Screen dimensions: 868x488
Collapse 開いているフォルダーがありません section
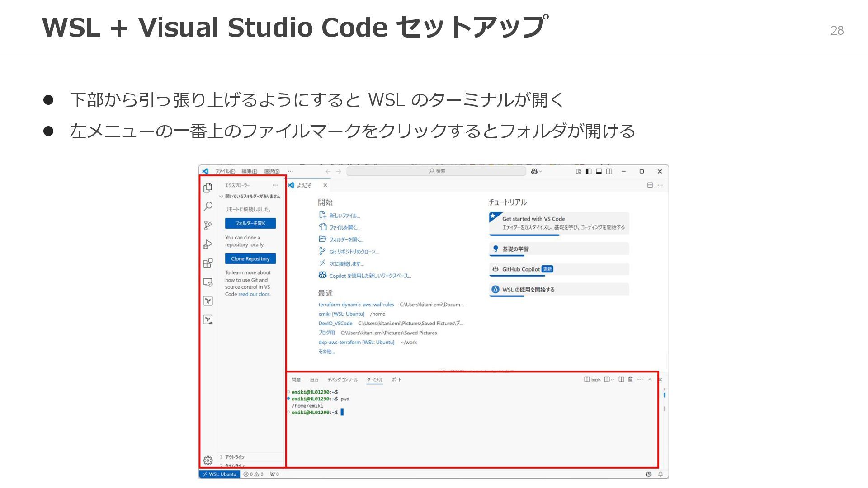250,197
